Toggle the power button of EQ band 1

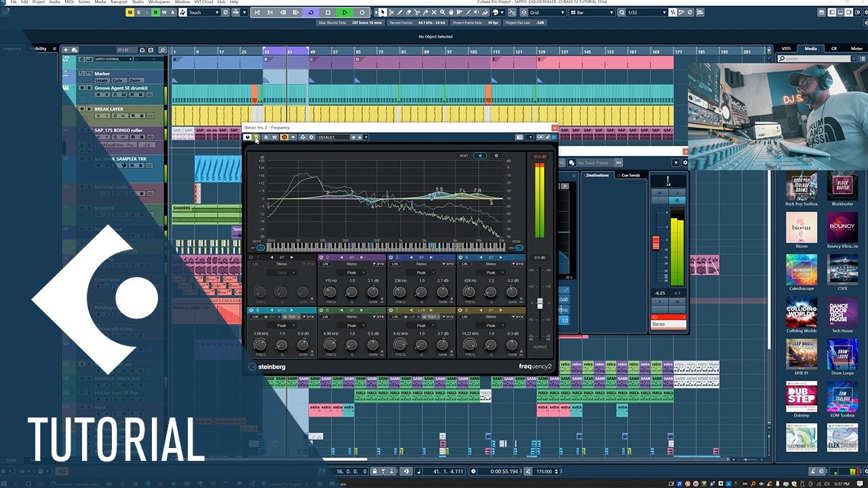click(x=250, y=258)
